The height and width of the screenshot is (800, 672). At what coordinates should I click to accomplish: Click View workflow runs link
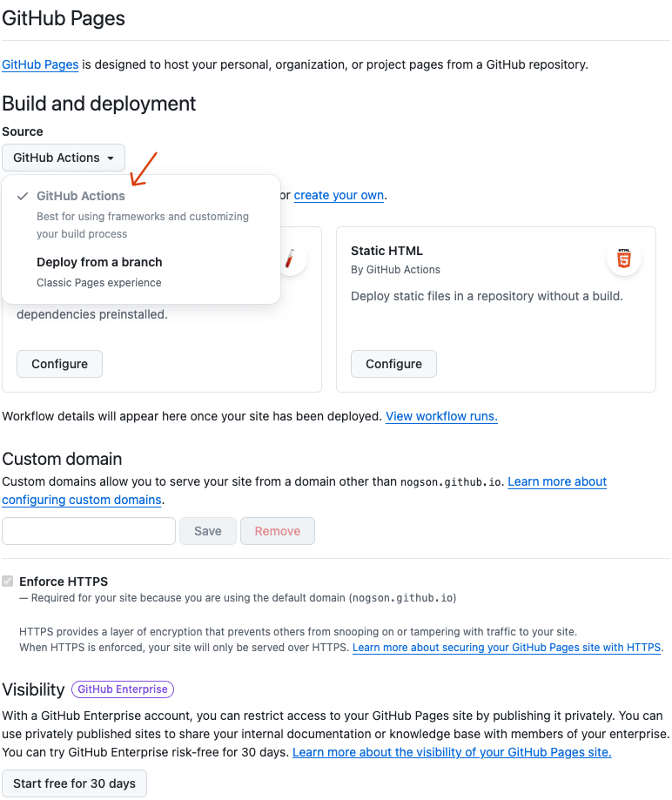point(441,416)
